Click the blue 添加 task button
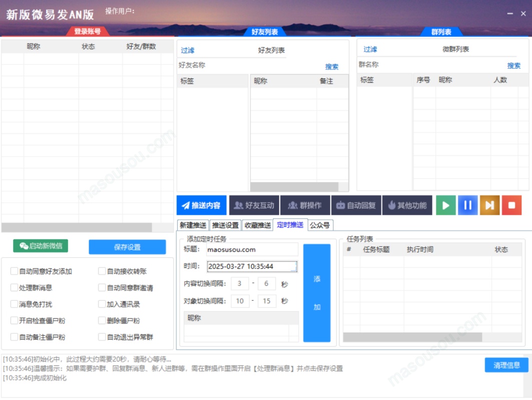532x400 pixels. coord(317,293)
